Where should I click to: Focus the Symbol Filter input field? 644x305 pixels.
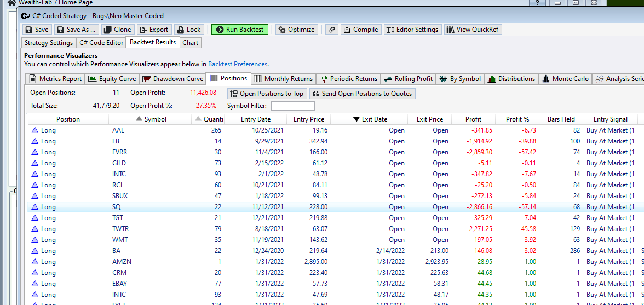[x=293, y=106]
